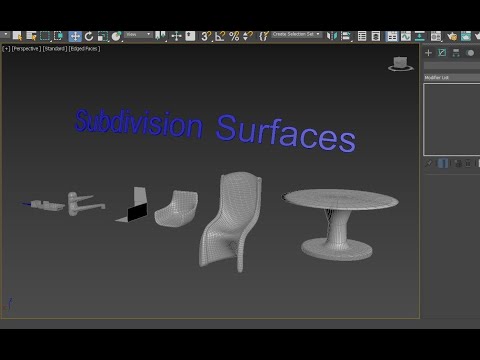The width and height of the screenshot is (480, 360).
Task: Open the Material Editor icon
Action: (436, 36)
